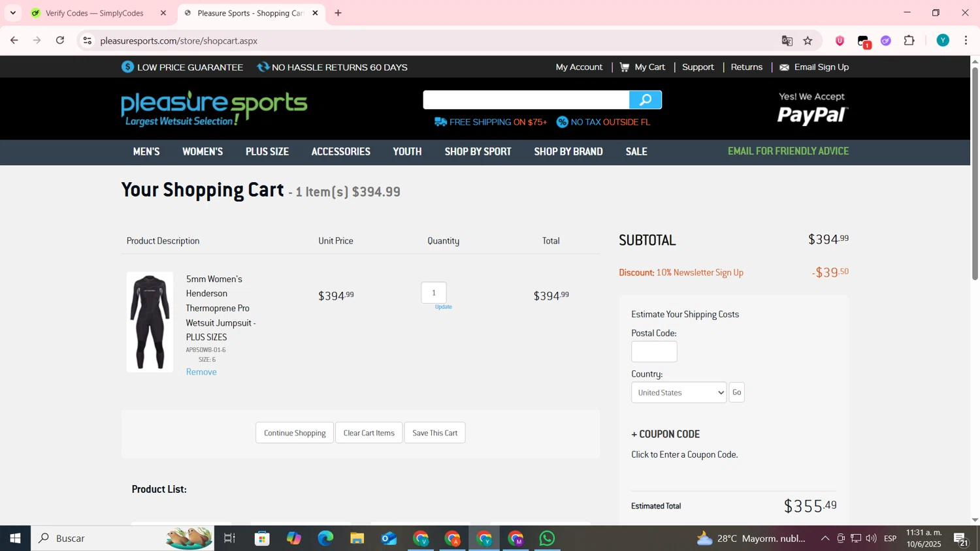980x551 pixels.
Task: Click the Save This Cart button
Action: [x=435, y=433]
